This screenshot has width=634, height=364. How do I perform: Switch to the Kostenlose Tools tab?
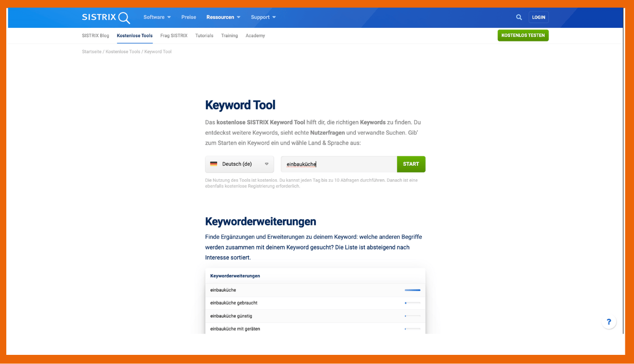click(x=135, y=36)
